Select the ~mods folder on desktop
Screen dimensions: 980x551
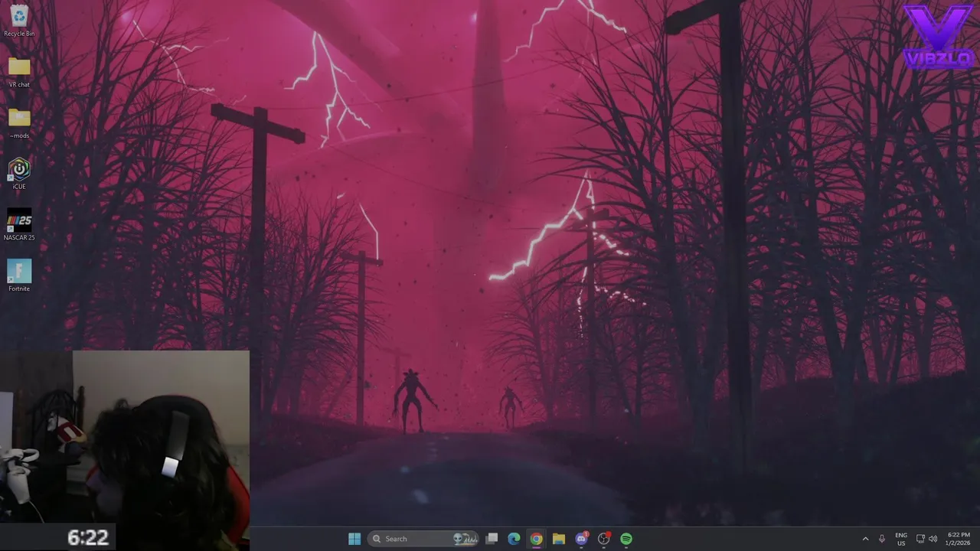point(19,123)
